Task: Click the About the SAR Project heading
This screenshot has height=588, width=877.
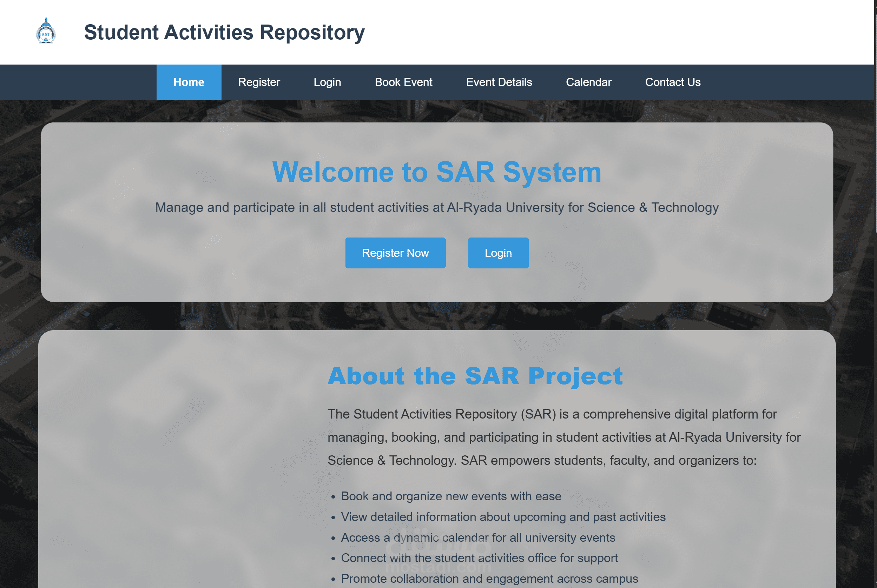Action: 475,376
